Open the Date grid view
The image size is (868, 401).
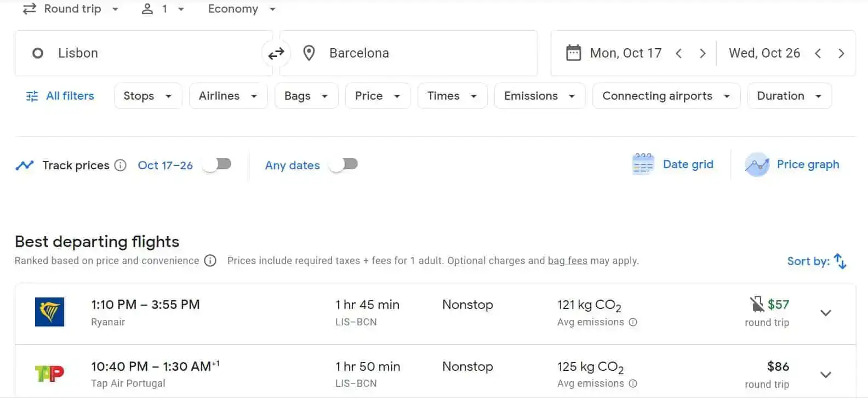tap(673, 164)
